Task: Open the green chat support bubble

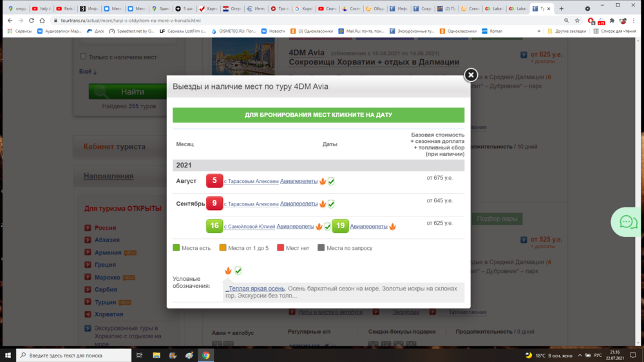Action: [628, 222]
